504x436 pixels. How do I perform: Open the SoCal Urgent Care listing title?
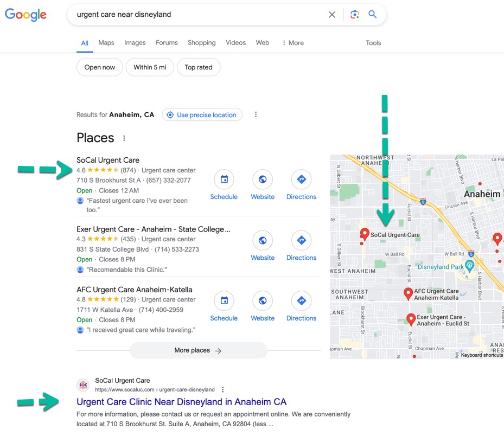[108, 160]
